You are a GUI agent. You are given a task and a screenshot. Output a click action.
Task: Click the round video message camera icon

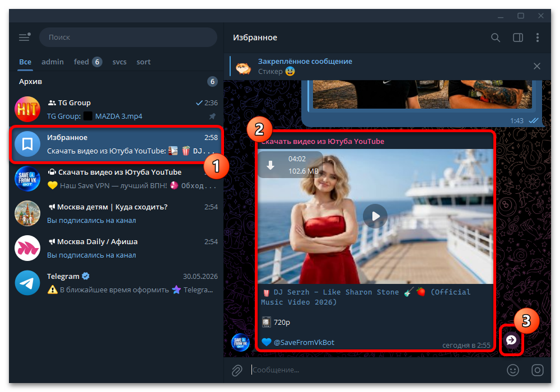537,370
